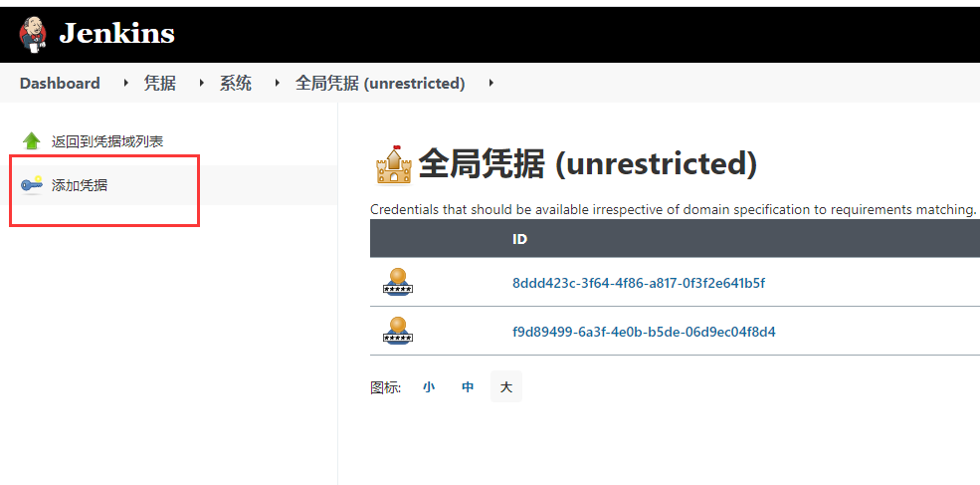The height and width of the screenshot is (485, 980).
Task: Open 返回到凭据域列表 link
Action: 107,141
